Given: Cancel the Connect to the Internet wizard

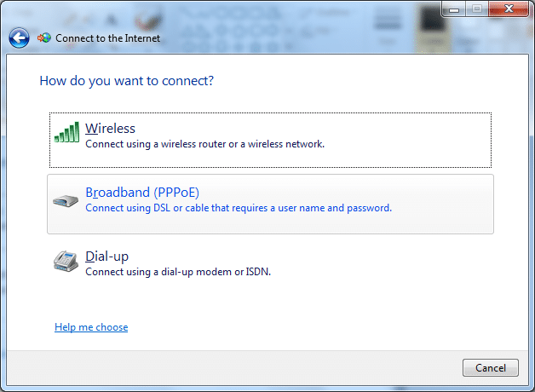Looking at the screenshot, I should pyautogui.click(x=491, y=368).
